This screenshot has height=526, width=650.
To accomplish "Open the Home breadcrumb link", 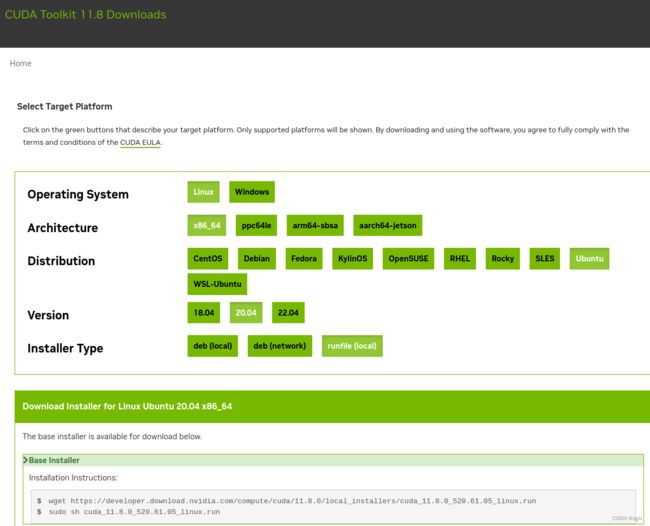I will point(20,63).
